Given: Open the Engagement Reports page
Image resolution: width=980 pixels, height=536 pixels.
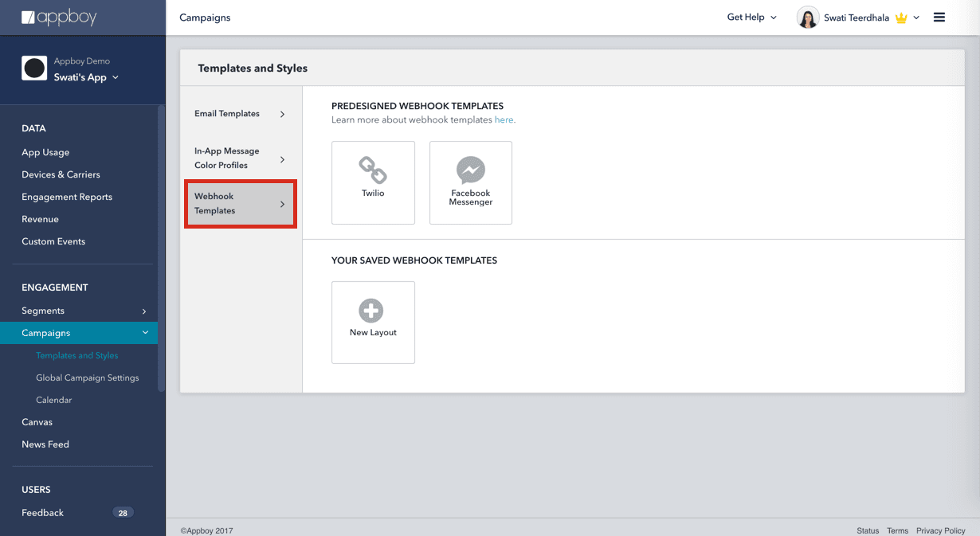Looking at the screenshot, I should tap(67, 197).
